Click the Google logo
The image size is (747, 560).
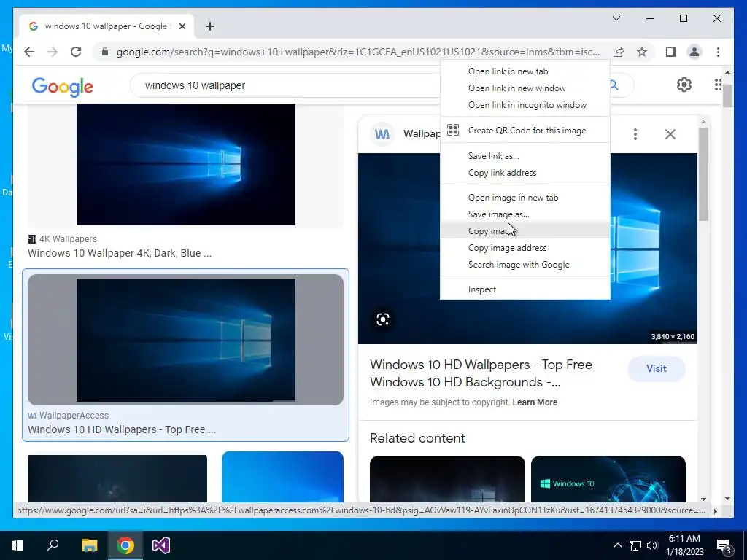63,87
